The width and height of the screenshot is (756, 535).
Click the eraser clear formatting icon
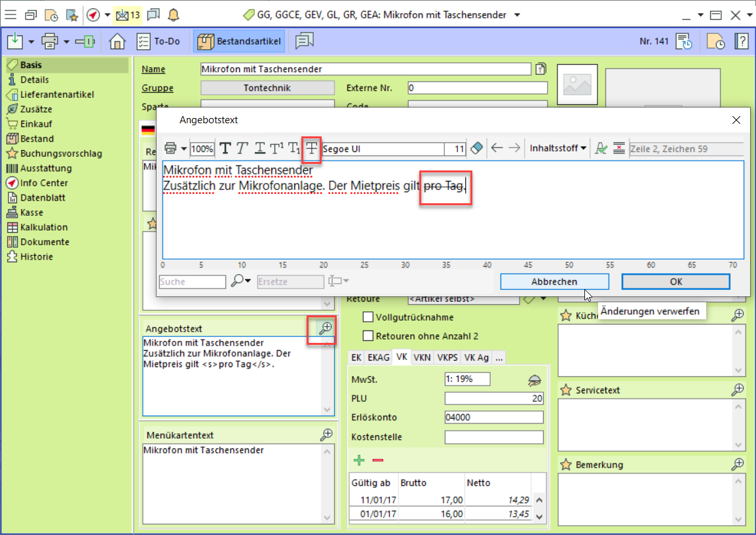pos(477,149)
